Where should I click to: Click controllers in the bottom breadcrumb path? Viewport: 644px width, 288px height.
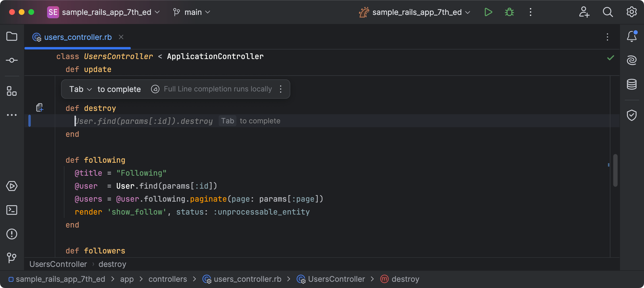point(167,279)
